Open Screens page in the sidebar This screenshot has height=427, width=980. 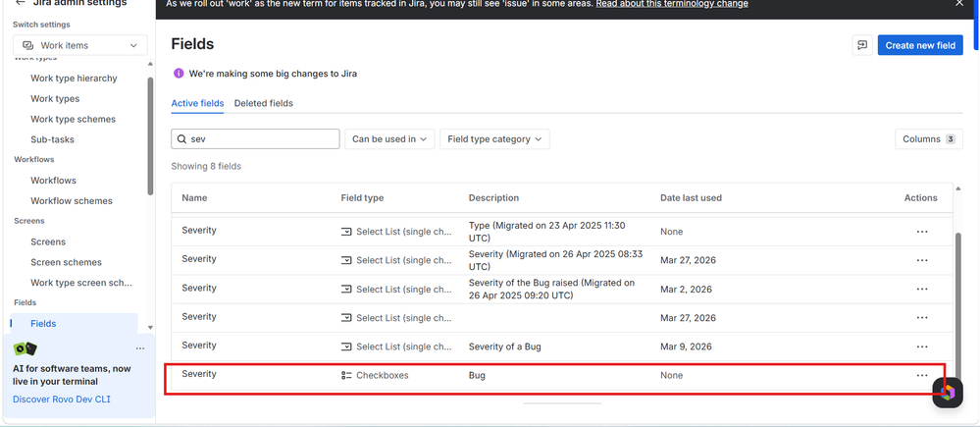pos(48,241)
